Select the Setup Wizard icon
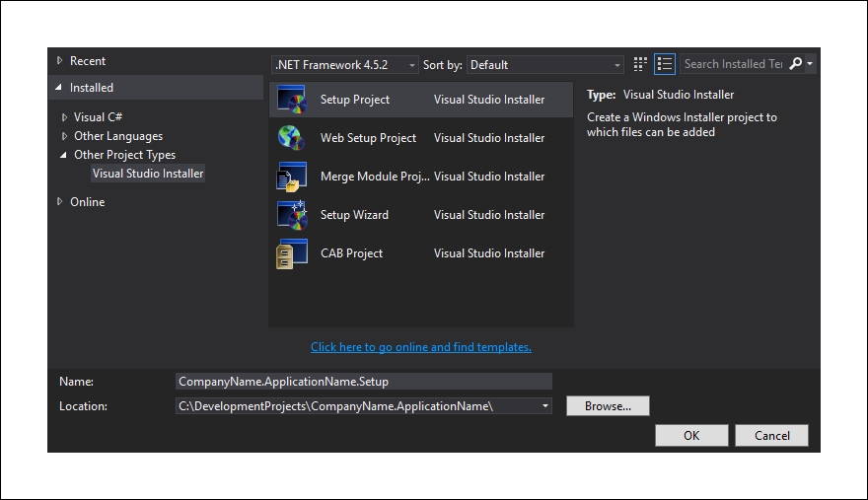Screen dimensions: 868x500 pyautogui.click(x=292, y=214)
